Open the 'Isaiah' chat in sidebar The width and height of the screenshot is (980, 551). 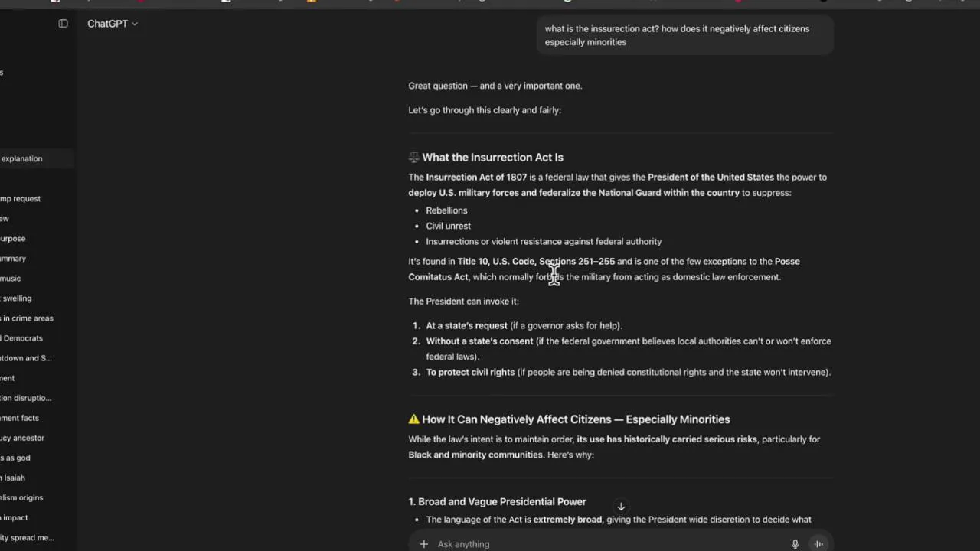click(x=36, y=477)
